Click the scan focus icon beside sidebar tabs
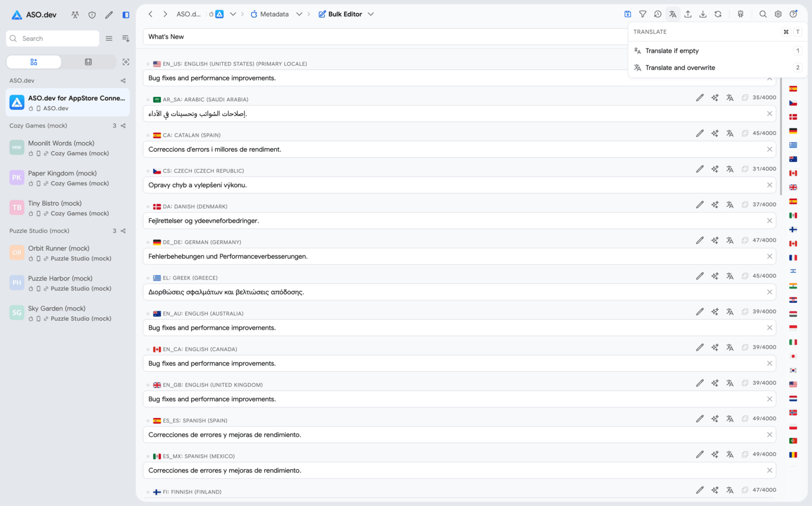The image size is (812, 506). pyautogui.click(x=126, y=62)
